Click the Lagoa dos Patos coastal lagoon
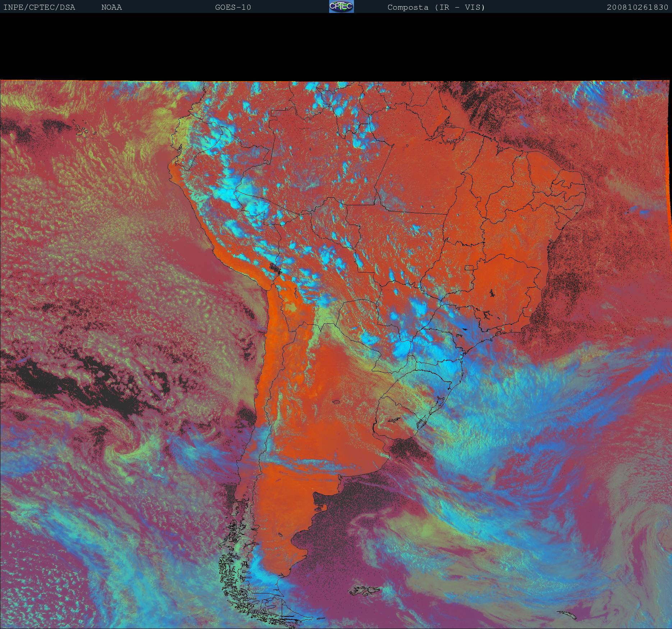Image resolution: width=672 pixels, height=629 pixels. pos(439,405)
